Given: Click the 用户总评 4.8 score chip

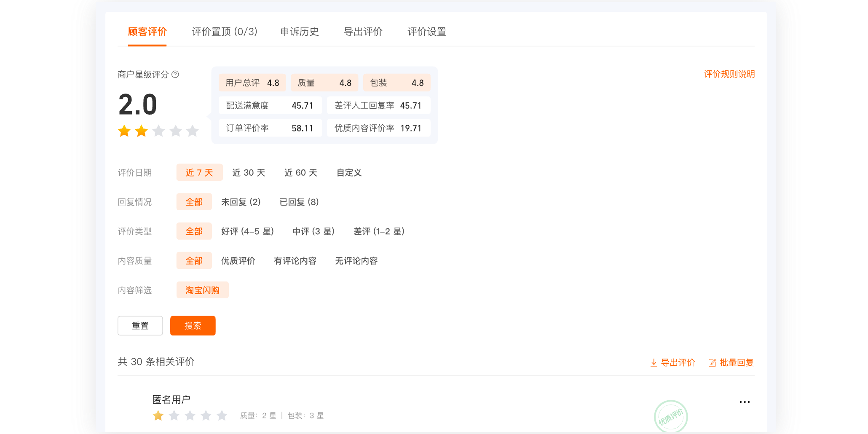Looking at the screenshot, I should pyautogui.click(x=252, y=83).
